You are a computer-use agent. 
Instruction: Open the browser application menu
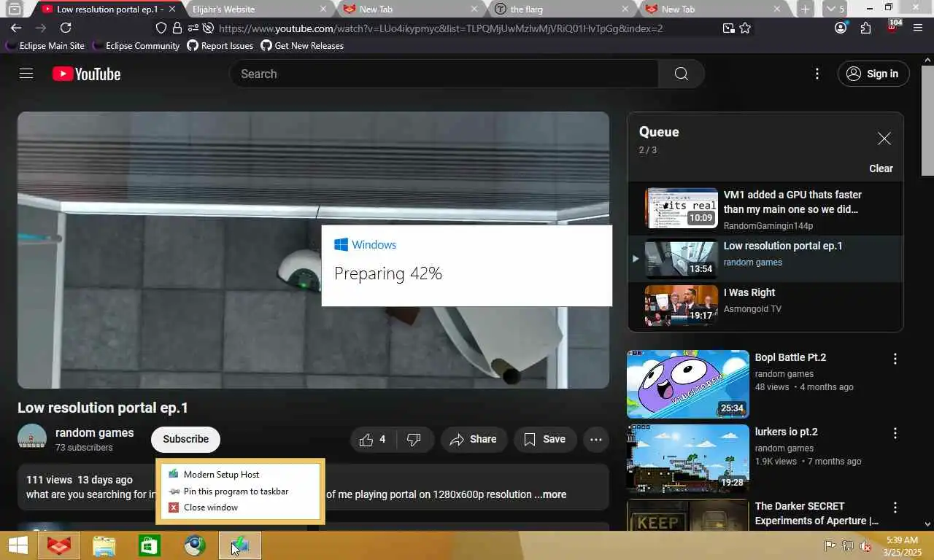918,28
